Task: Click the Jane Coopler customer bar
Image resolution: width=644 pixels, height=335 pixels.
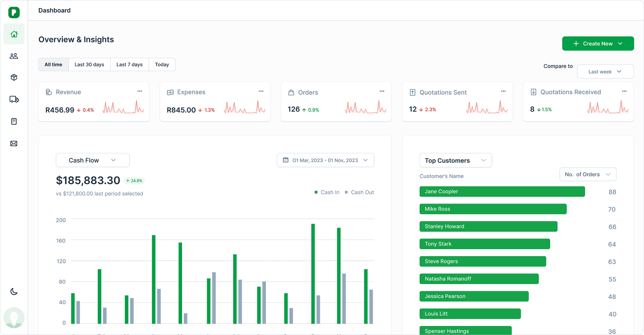Action: (502, 191)
